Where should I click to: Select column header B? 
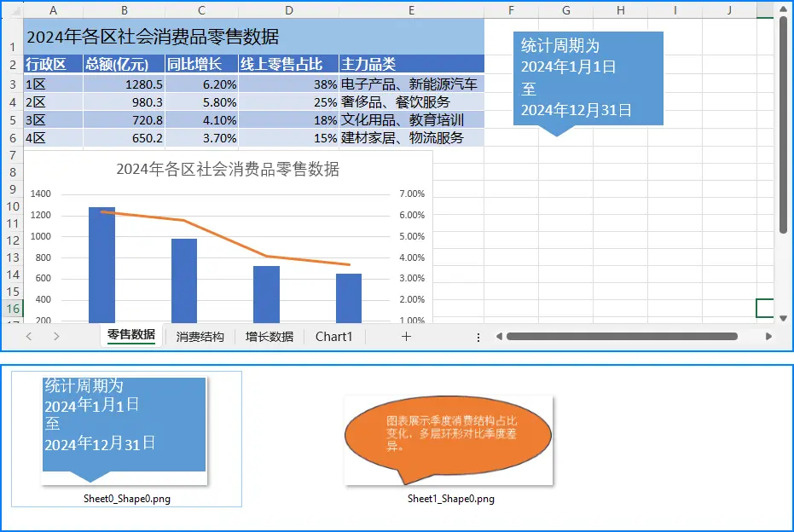click(x=124, y=9)
